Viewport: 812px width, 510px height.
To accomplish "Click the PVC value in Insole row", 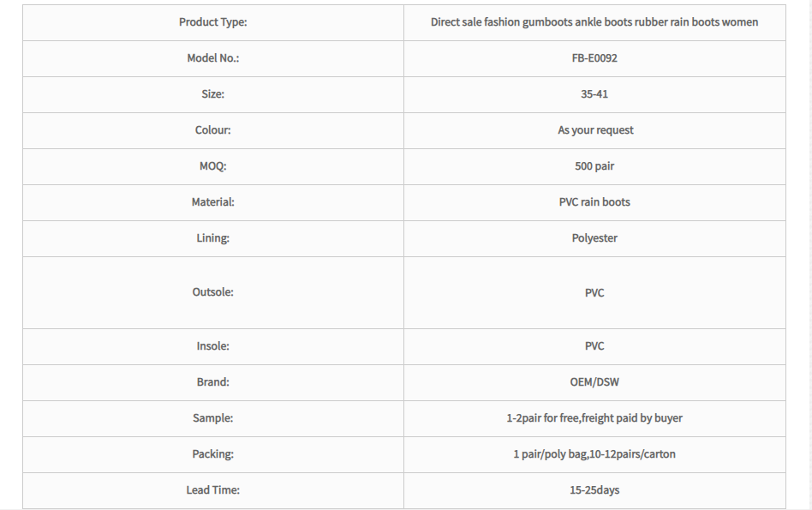I will tap(594, 346).
